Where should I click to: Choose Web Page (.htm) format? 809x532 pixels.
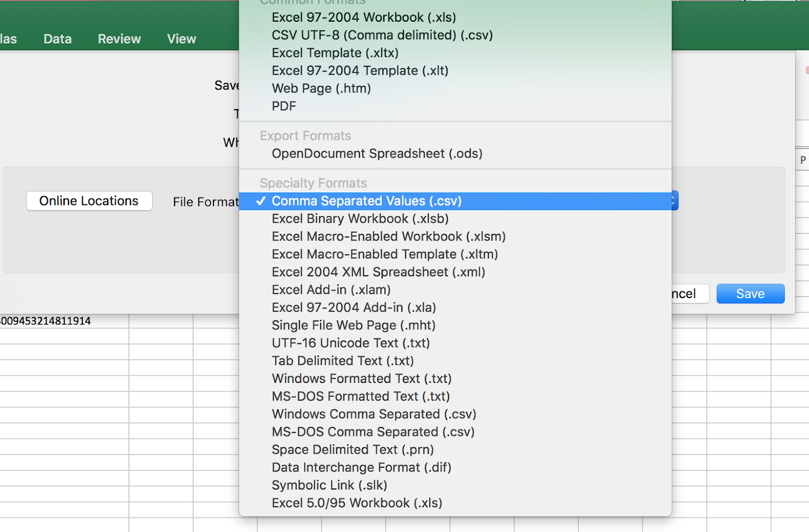coord(455,88)
